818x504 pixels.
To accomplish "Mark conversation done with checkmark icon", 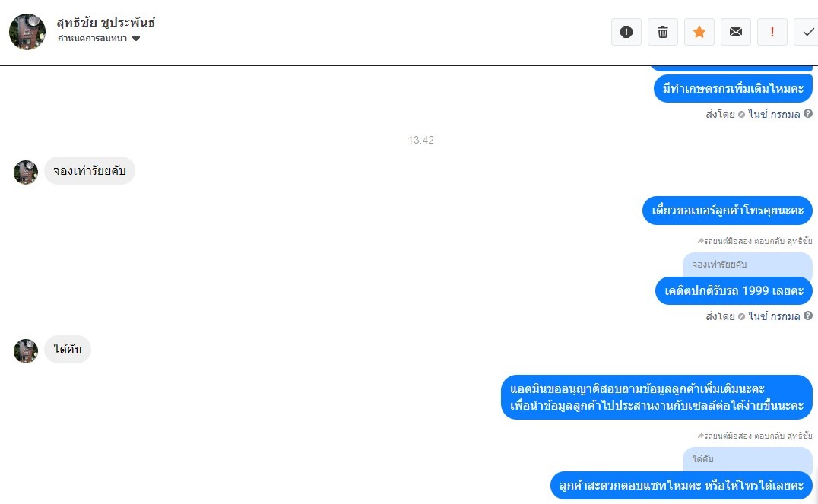I will [807, 33].
